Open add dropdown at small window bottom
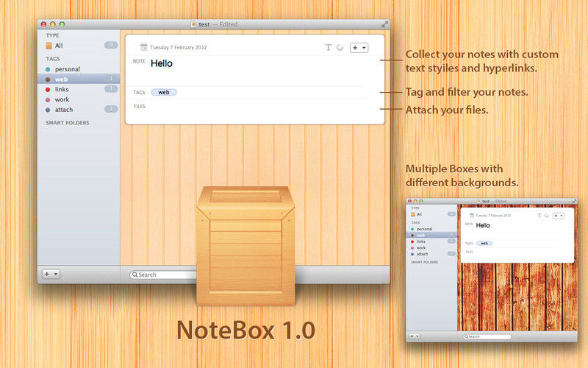The width and height of the screenshot is (588, 368). [415, 336]
